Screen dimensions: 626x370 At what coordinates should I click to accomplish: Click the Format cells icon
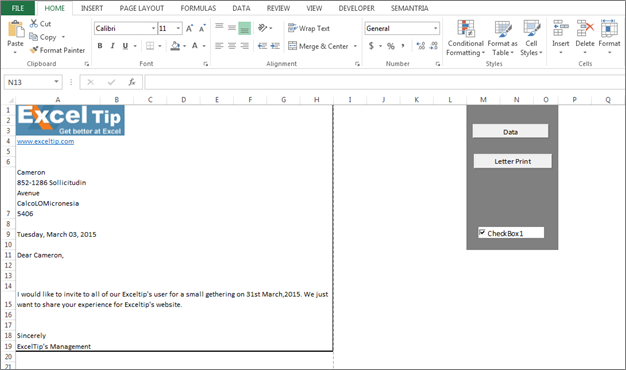[609, 29]
